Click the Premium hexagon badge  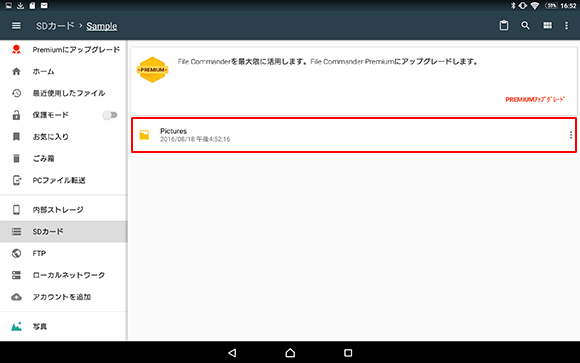tap(152, 70)
